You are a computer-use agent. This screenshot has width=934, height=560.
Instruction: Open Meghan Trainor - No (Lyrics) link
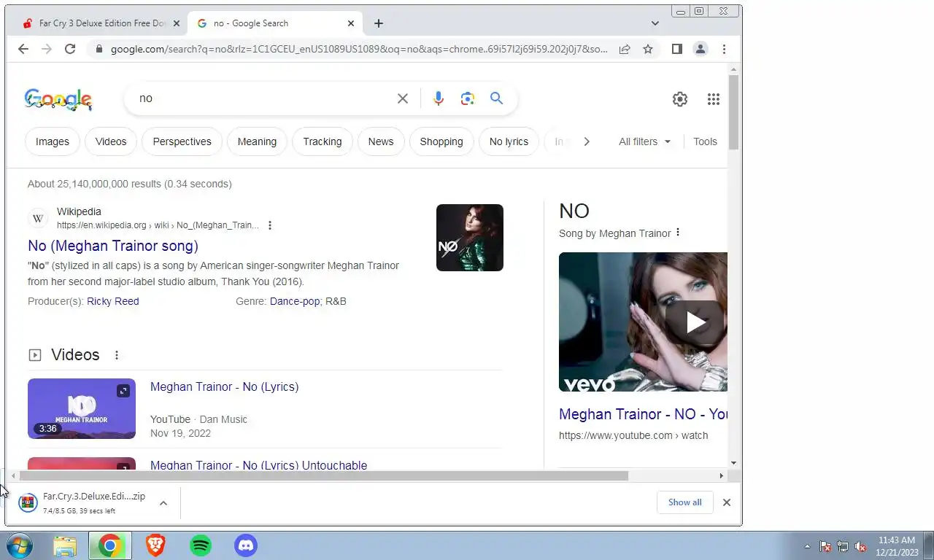(225, 386)
